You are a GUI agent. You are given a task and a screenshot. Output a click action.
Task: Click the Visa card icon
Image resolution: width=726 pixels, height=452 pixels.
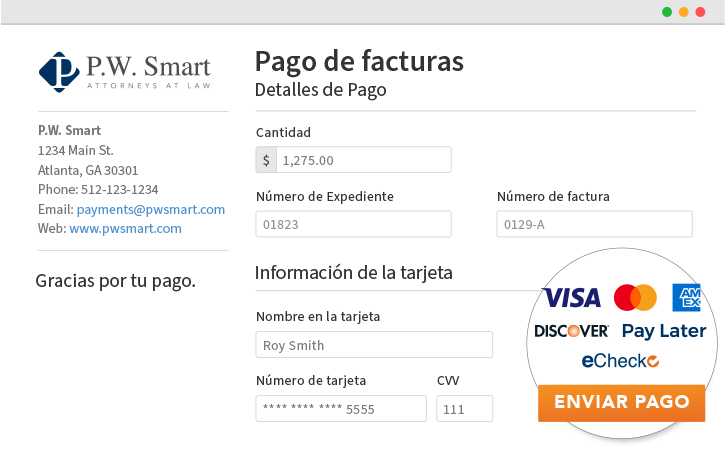[x=570, y=297]
